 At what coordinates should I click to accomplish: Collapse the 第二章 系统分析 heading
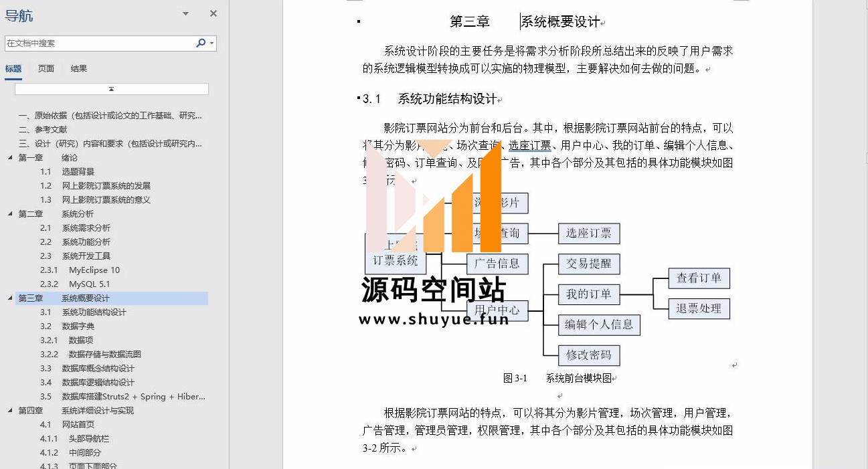click(x=10, y=214)
